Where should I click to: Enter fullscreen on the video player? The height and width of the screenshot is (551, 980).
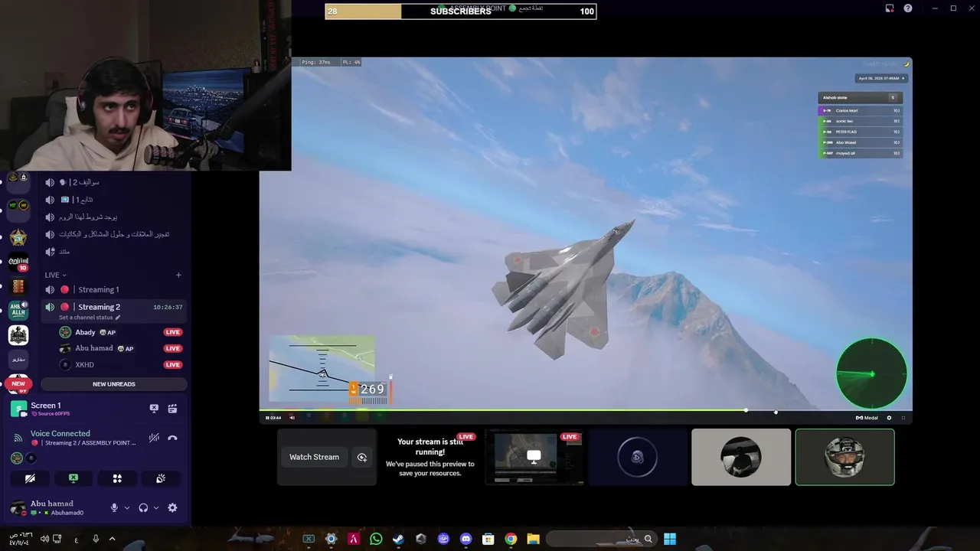coord(903,418)
